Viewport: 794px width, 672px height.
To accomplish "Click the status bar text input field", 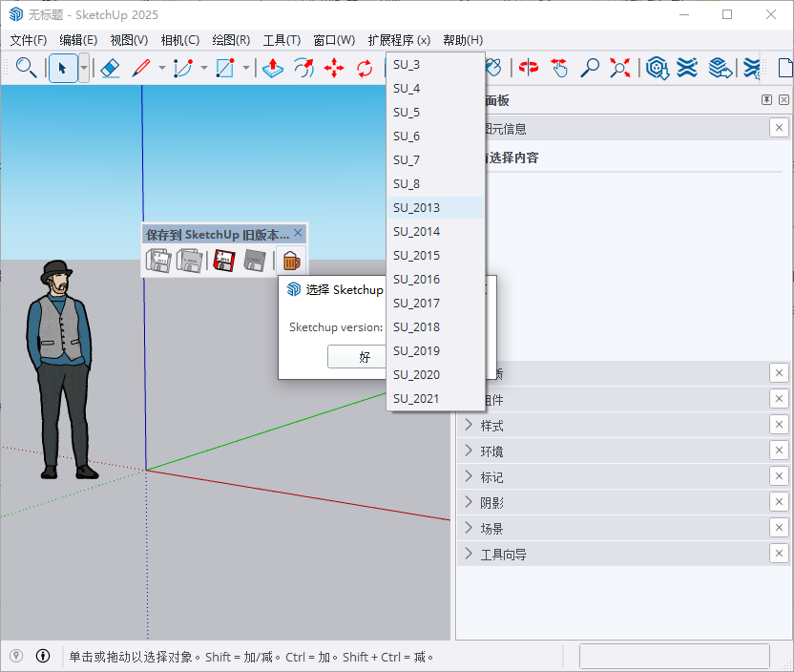I will coord(674,656).
